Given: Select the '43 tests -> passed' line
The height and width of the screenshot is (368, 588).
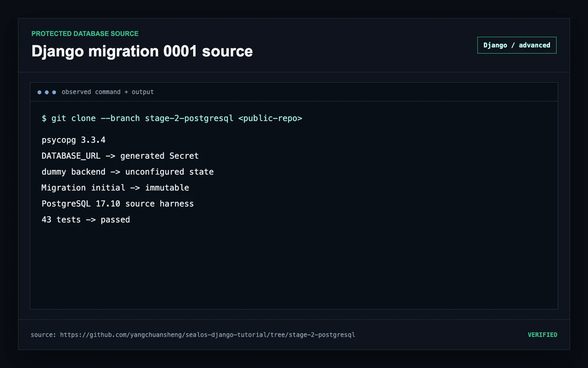Looking at the screenshot, I should tap(86, 220).
